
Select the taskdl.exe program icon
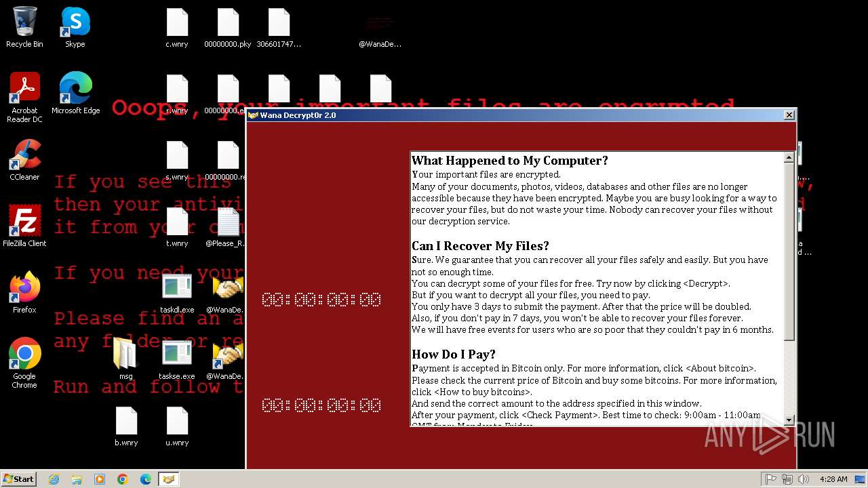click(x=177, y=293)
